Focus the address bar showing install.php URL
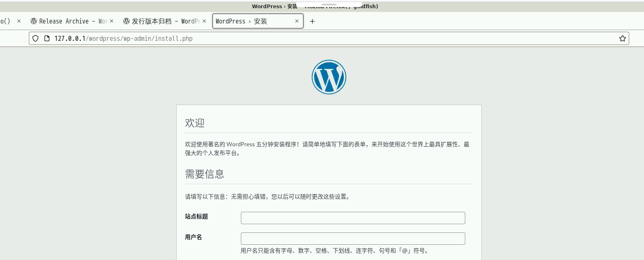Viewport: 644px width, 260px height. 329,38
